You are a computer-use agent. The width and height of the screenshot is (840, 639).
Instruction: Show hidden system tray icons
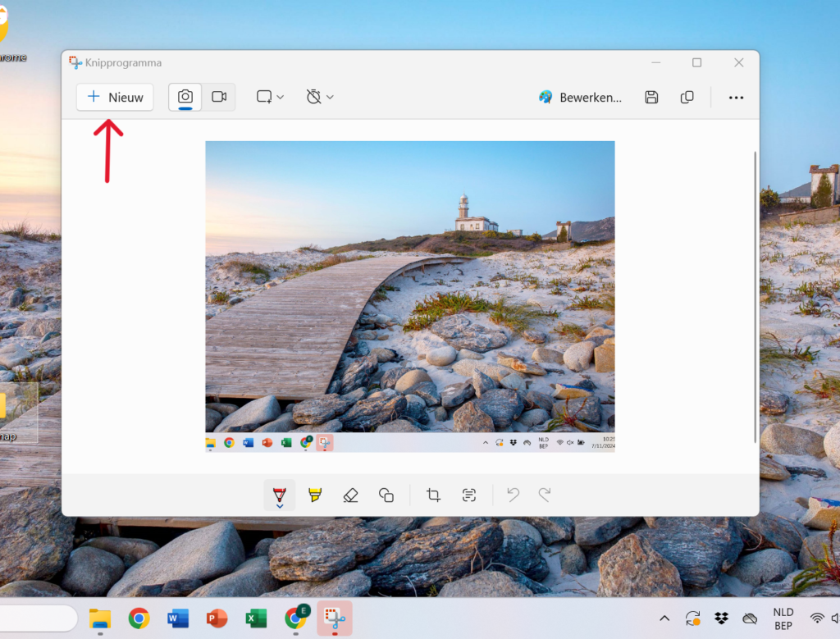tap(664, 618)
